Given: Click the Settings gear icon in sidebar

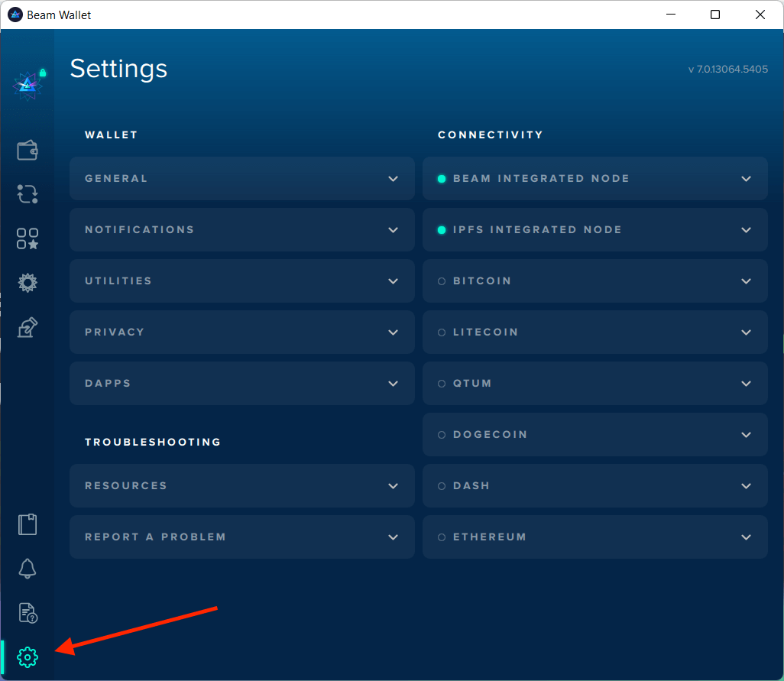Looking at the screenshot, I should (28, 657).
